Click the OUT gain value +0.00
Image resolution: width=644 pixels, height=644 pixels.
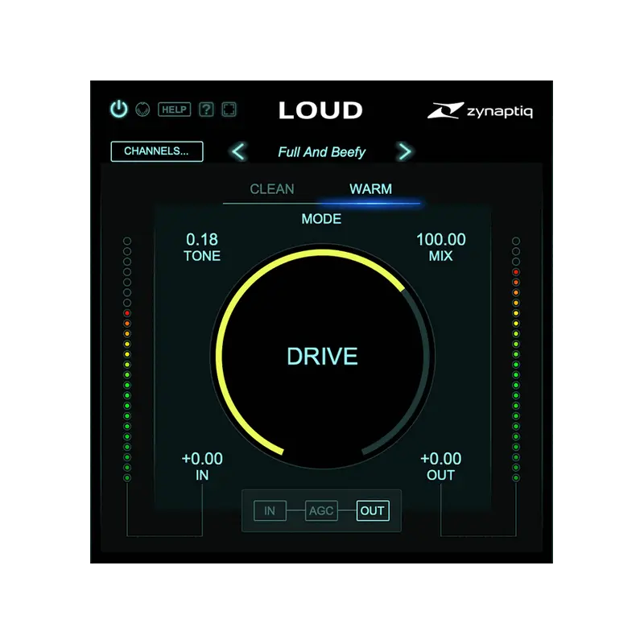(x=440, y=459)
